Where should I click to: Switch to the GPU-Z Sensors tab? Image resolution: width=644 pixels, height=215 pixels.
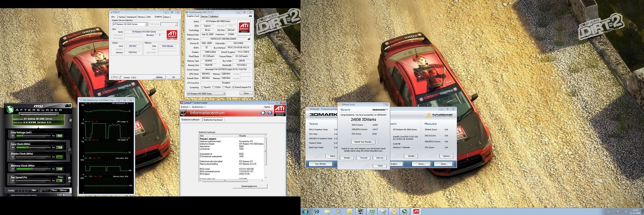coord(204,16)
